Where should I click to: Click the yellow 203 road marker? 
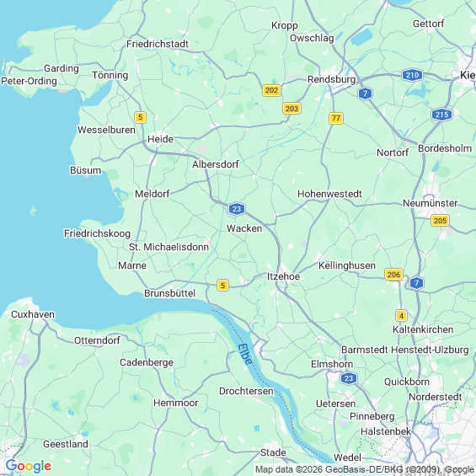click(291, 109)
